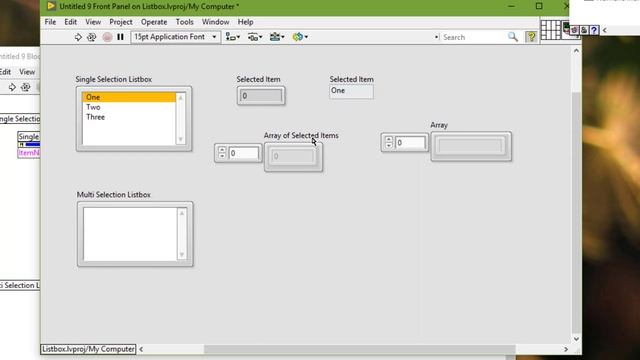Image resolution: width=640 pixels, height=360 pixels.
Task: Click the front panel vertical scroll up arrow
Action: 576,51
